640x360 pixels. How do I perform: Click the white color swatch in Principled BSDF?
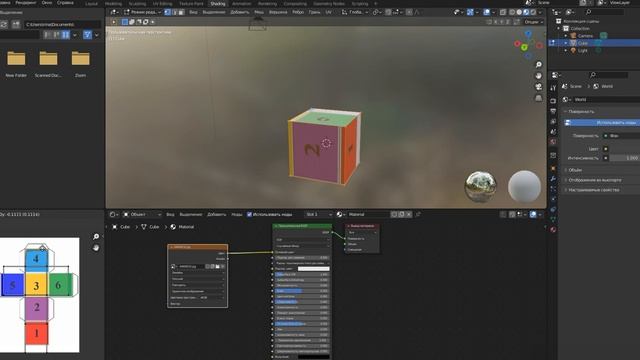click(x=313, y=269)
